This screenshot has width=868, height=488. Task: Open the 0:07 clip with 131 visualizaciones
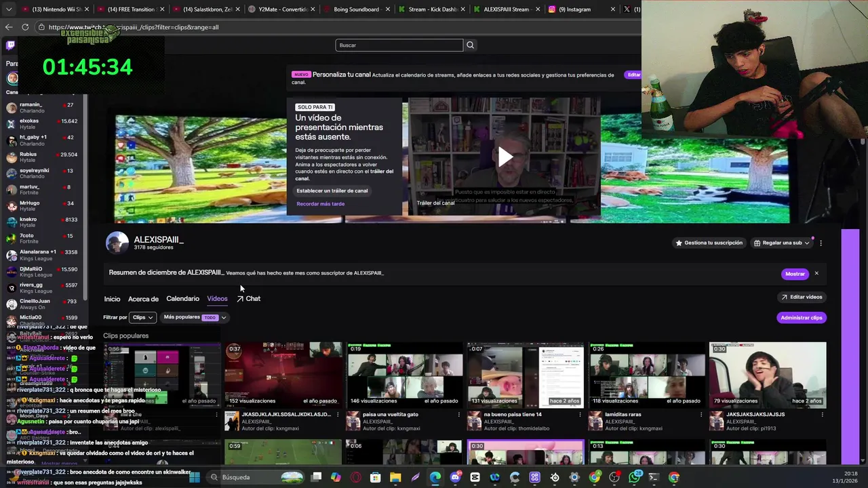(525, 374)
